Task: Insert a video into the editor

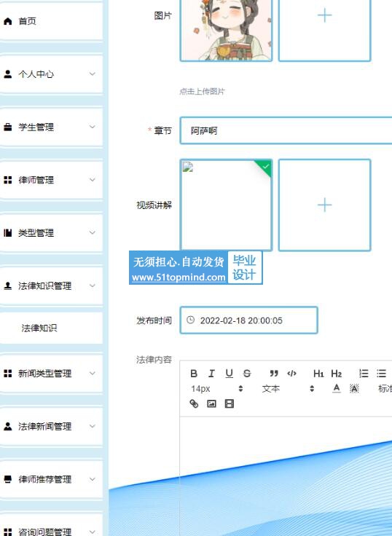Action: 230,403
